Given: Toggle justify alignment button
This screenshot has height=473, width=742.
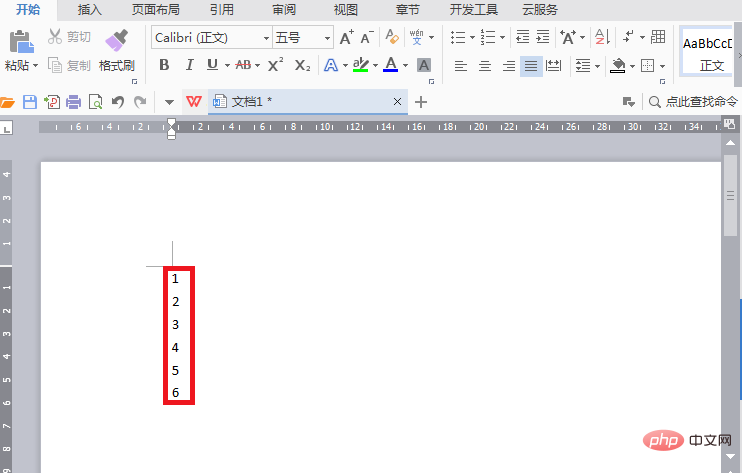Looking at the screenshot, I should pyautogui.click(x=531, y=66).
